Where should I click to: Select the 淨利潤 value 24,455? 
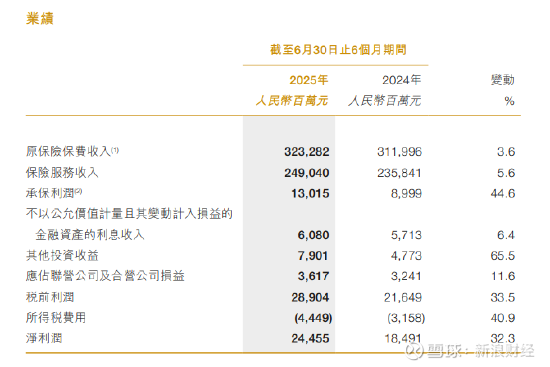pos(310,339)
